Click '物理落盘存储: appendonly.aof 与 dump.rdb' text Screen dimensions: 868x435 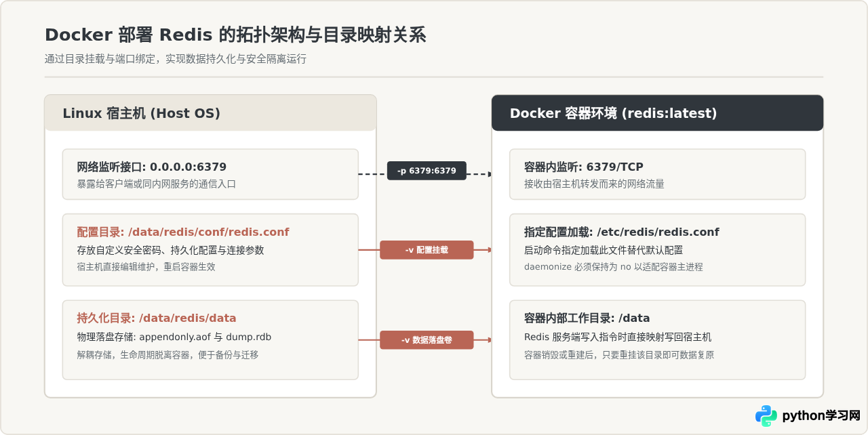tap(175, 337)
